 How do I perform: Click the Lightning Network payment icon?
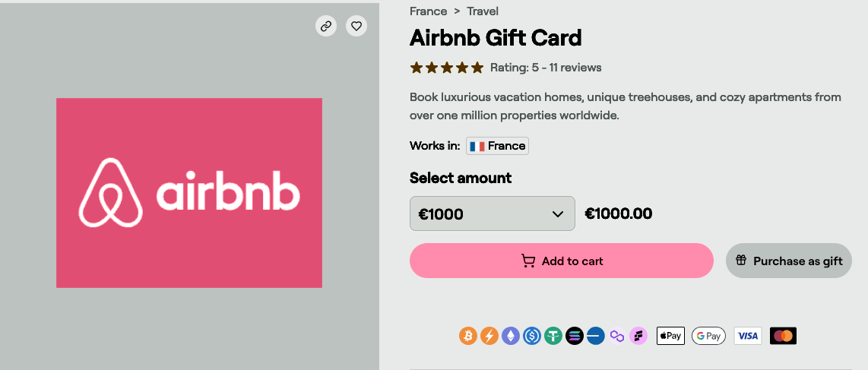point(489,336)
